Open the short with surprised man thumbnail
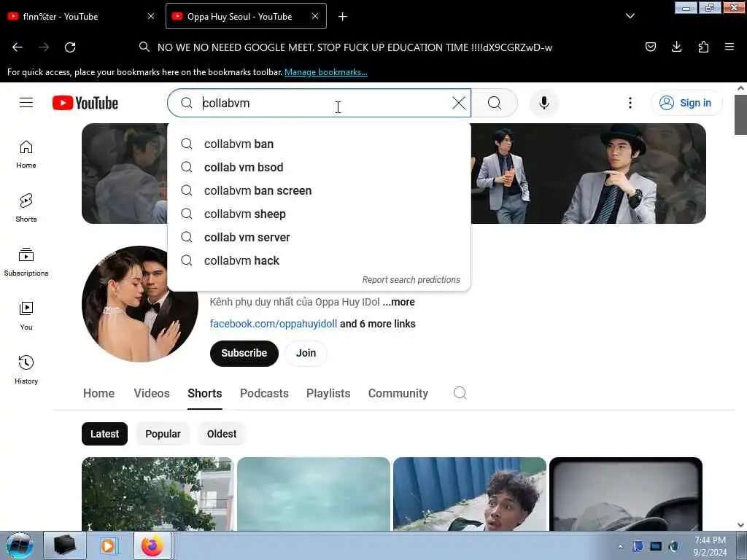The height and width of the screenshot is (560, 747). (469, 494)
